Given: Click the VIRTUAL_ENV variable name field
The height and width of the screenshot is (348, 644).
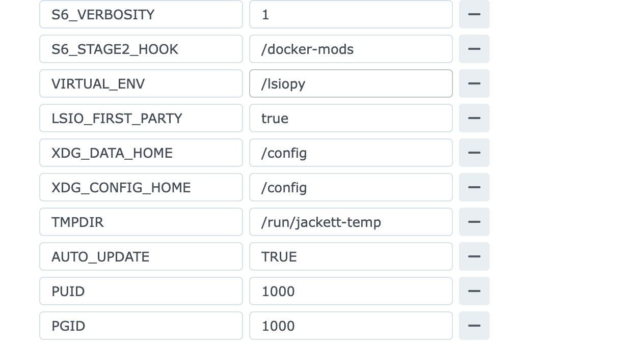Looking at the screenshot, I should [141, 83].
